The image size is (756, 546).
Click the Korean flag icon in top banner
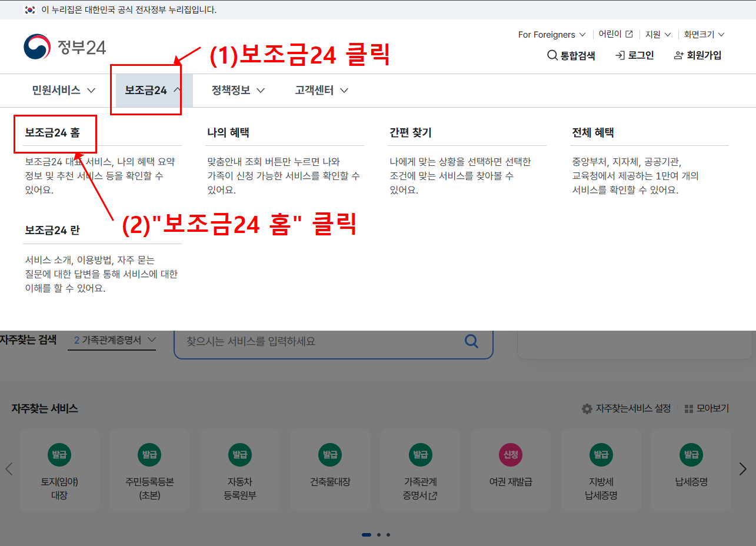coord(30,9)
